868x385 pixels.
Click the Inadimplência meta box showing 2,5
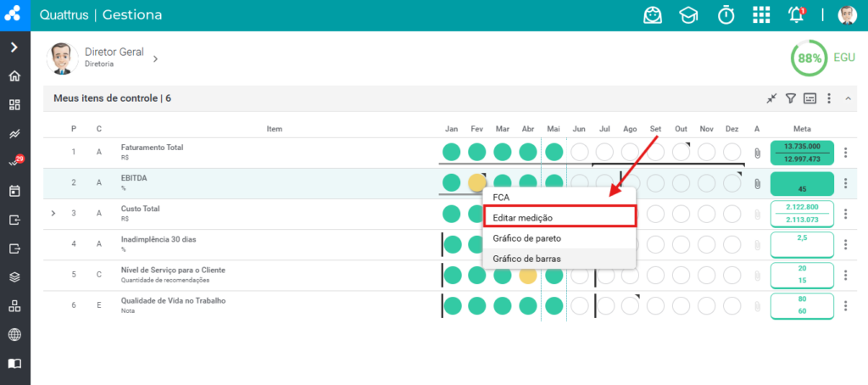[802, 244]
